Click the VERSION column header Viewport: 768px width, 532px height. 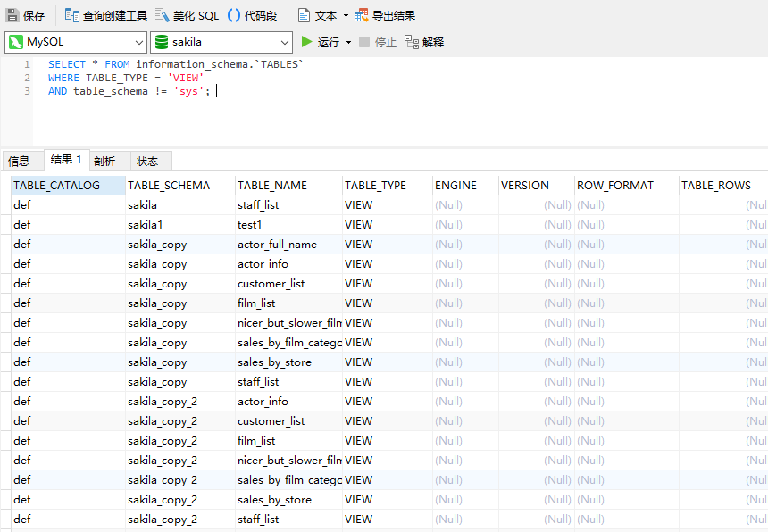(537, 186)
